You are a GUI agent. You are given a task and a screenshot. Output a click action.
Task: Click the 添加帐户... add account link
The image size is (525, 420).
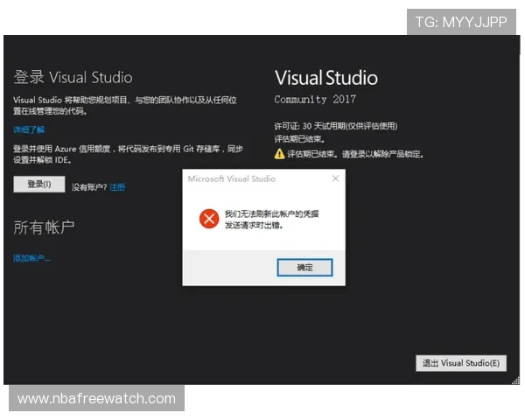point(31,258)
